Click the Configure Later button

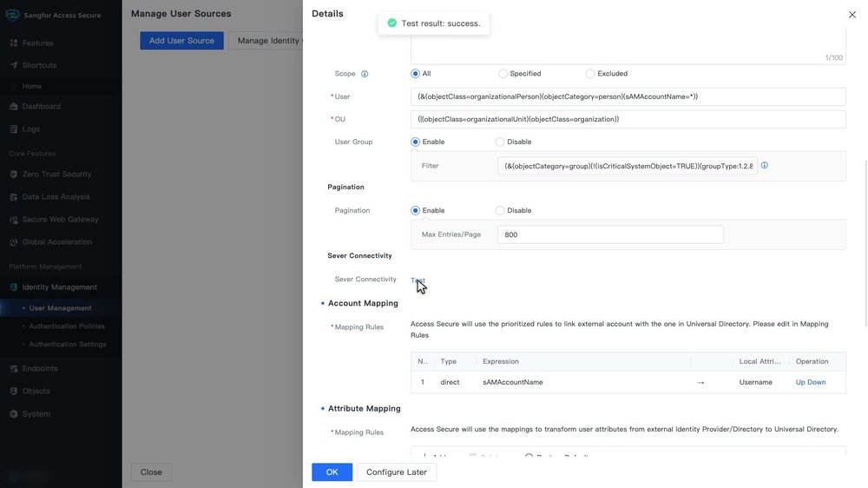[397, 472]
